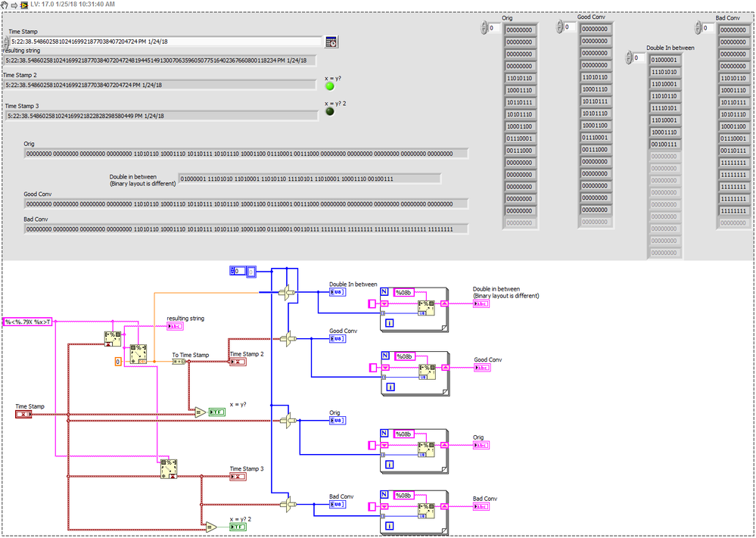
Task: Click the i iteration terminal in Bad Conv loop
Action: pyautogui.click(x=389, y=526)
